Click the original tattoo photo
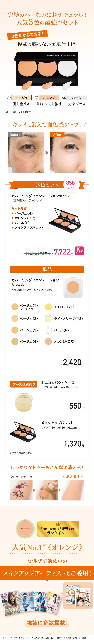Image resolution: width=94 pixels, height=644 pixels. 21,490
